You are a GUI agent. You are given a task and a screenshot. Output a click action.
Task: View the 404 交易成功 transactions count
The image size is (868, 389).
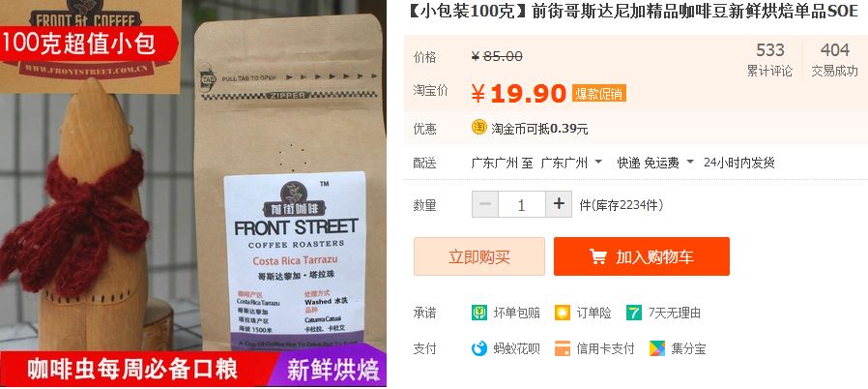[835, 60]
